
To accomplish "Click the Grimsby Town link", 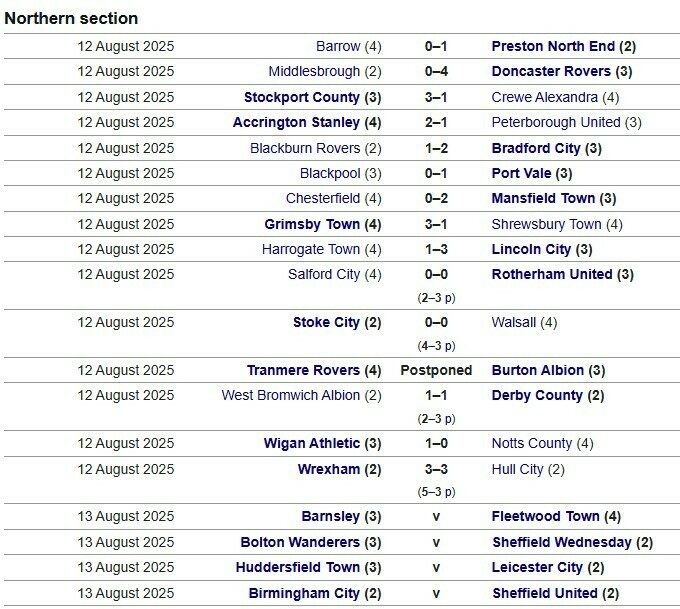I will pyautogui.click(x=312, y=224).
